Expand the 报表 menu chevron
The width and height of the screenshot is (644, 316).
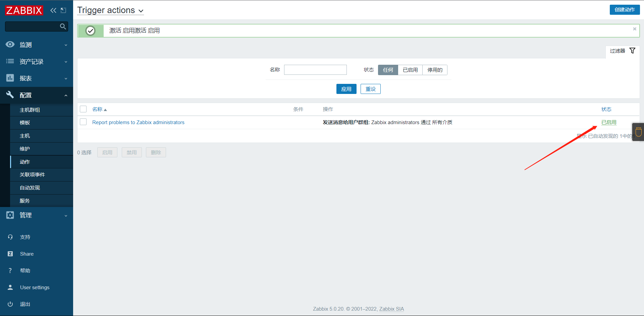click(66, 78)
